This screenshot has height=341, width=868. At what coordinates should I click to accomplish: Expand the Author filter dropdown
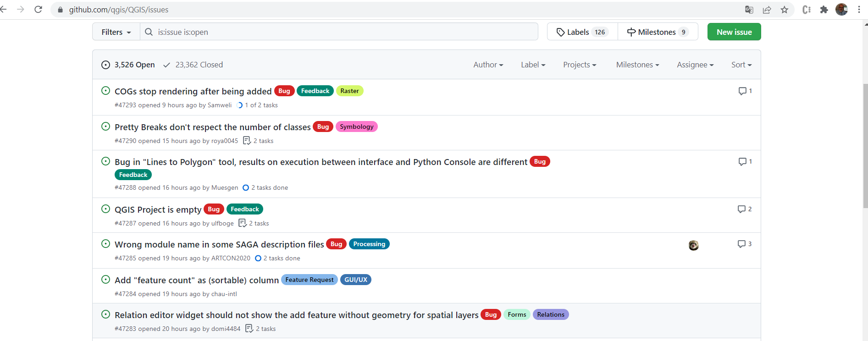click(x=488, y=65)
